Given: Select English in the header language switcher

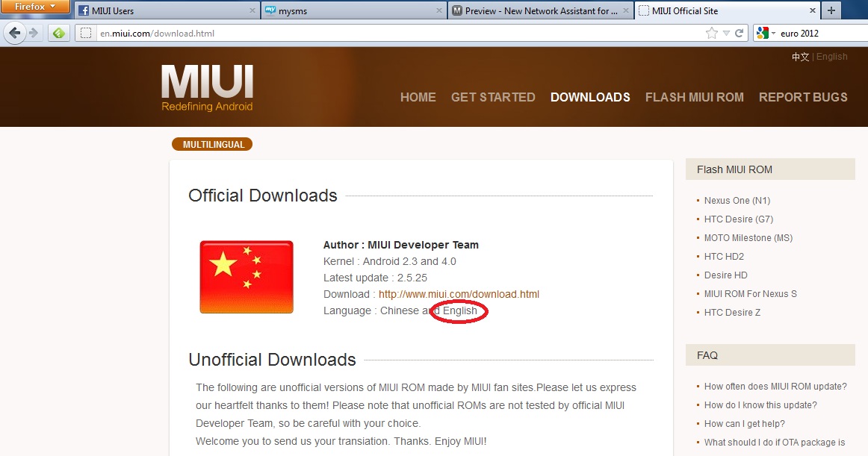Looking at the screenshot, I should coord(831,57).
